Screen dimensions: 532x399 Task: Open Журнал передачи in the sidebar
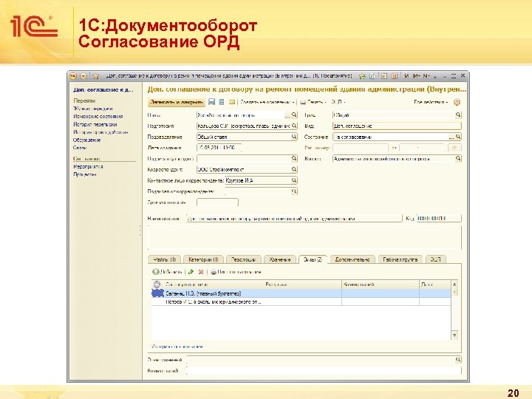93,109
